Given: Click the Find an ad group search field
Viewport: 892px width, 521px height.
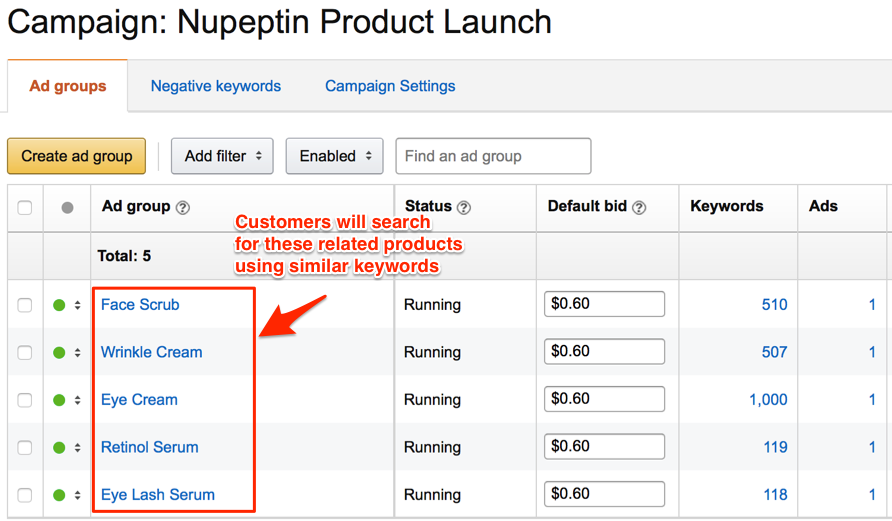Looking at the screenshot, I should [493, 156].
